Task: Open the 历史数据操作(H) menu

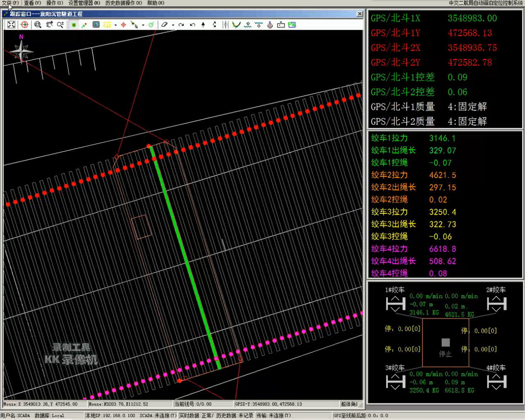Action: 123,3
